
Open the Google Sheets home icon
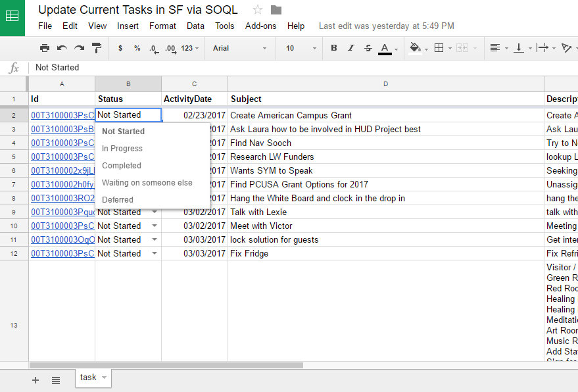pyautogui.click(x=12, y=16)
